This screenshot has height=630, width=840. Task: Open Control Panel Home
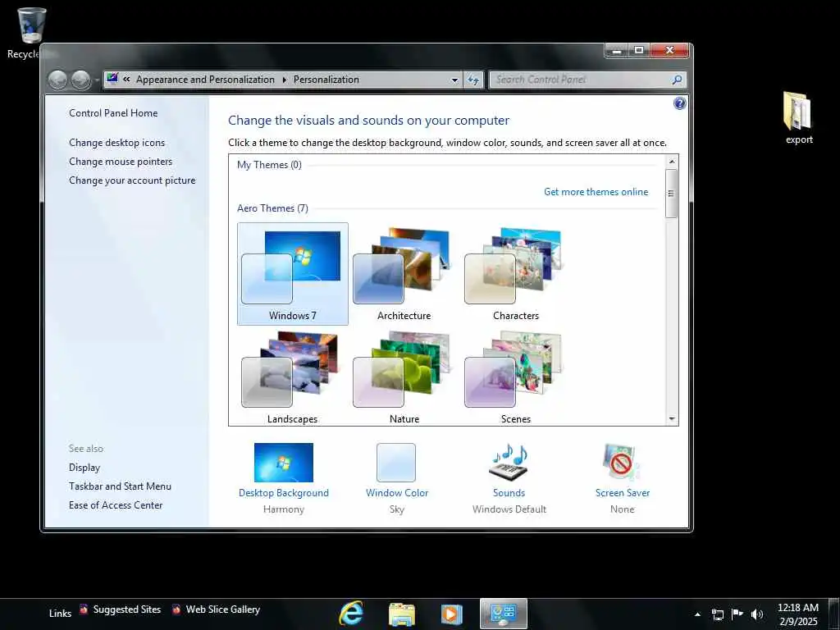(x=113, y=113)
